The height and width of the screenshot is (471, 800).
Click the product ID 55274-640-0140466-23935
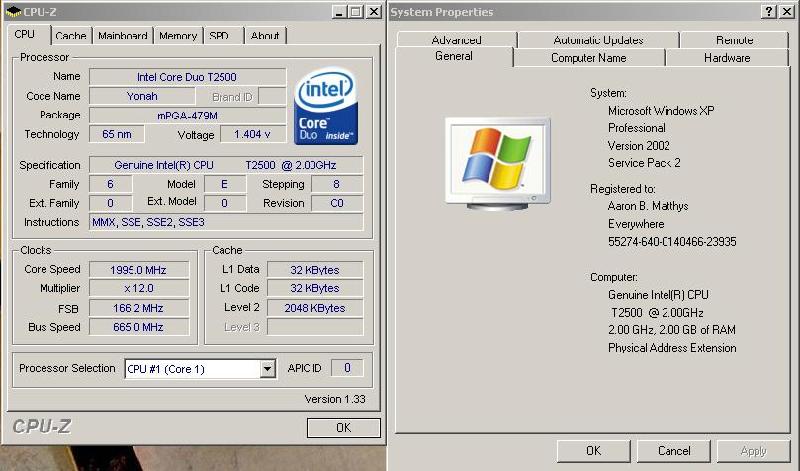click(x=672, y=242)
